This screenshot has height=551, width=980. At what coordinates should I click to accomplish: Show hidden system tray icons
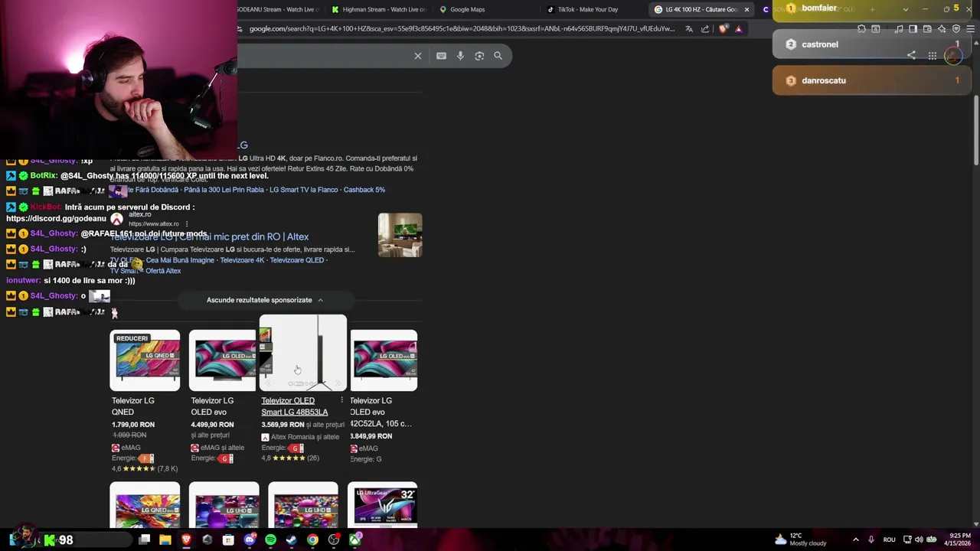pyautogui.click(x=856, y=540)
